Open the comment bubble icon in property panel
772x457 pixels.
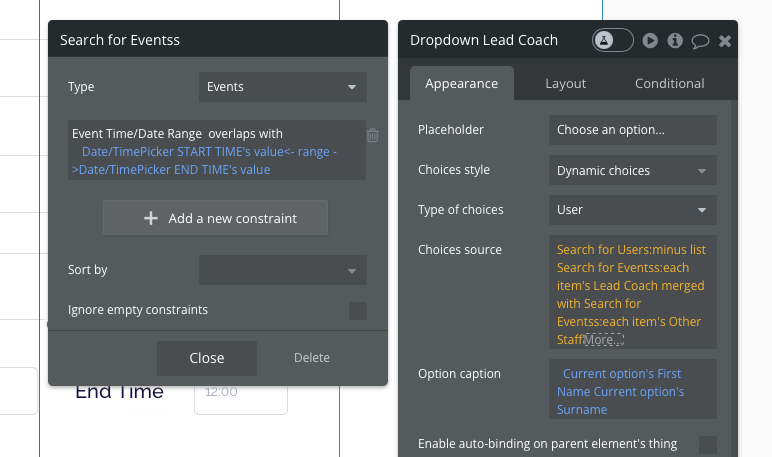[x=700, y=41]
